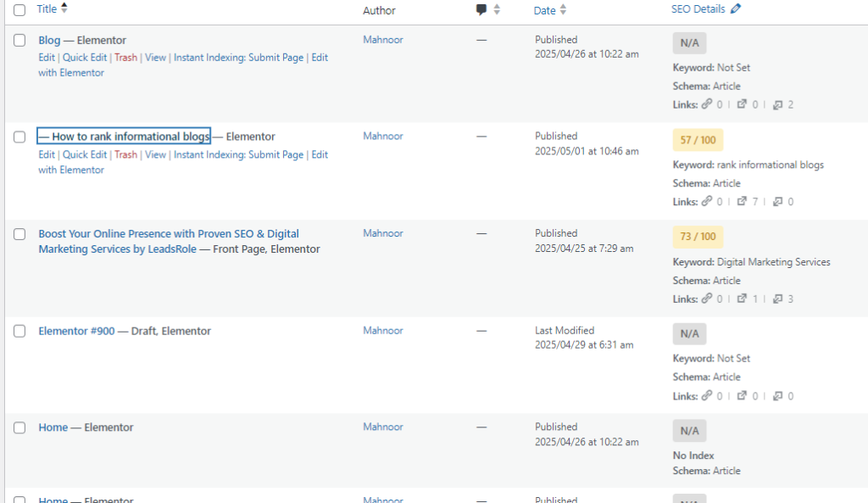Click author Mahnoor in the Home row

[383, 428]
